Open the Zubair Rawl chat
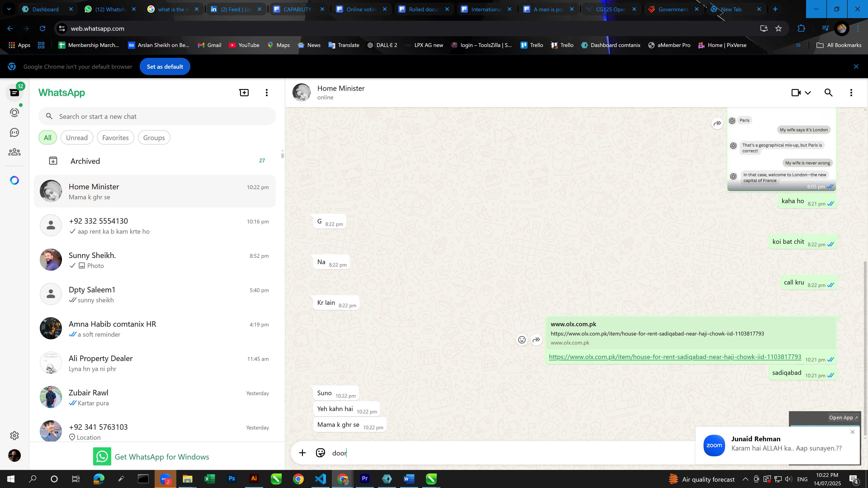868x488 pixels. [155, 397]
